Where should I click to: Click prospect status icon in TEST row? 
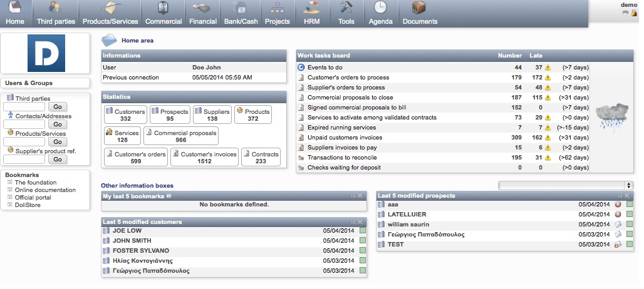point(618,245)
